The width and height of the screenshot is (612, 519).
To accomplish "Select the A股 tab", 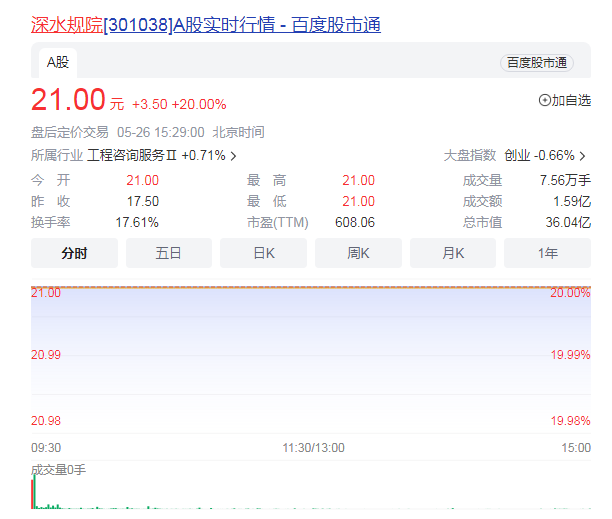I will point(57,62).
